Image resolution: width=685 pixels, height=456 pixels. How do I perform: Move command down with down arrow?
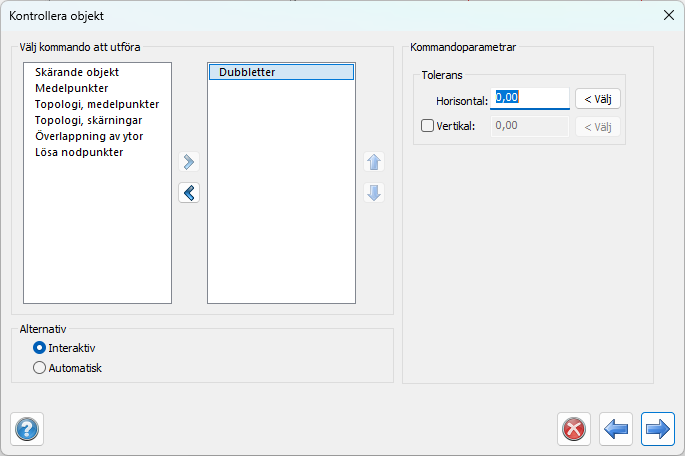[x=374, y=193]
